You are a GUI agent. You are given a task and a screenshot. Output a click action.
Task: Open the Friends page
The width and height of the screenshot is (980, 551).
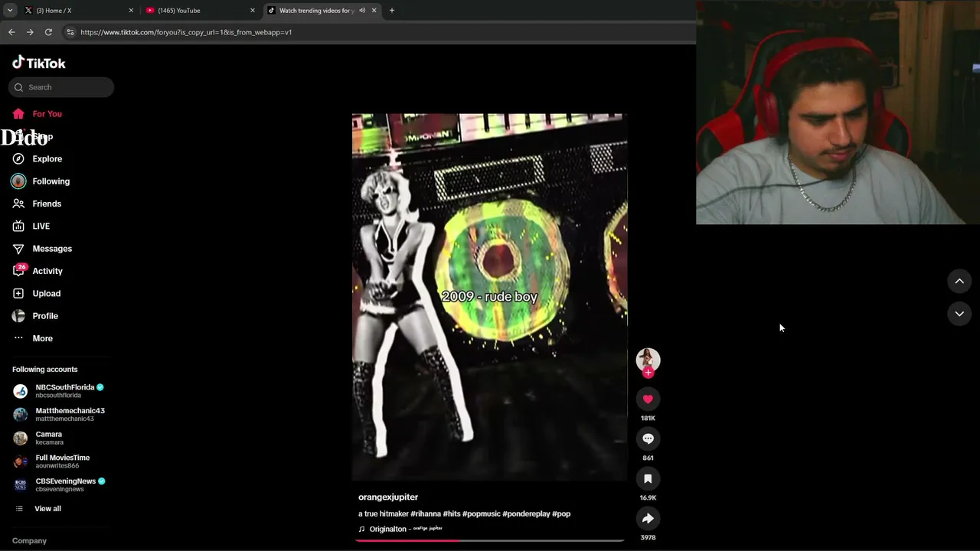(x=47, y=204)
